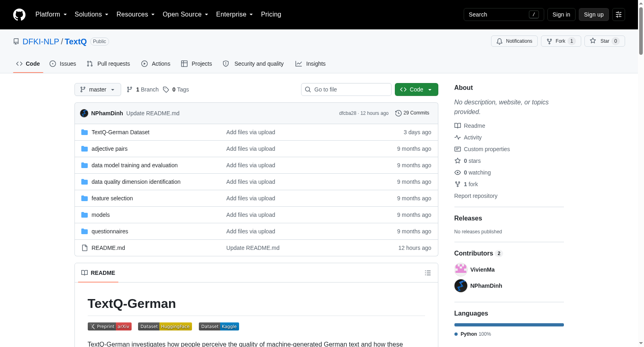Click the fork icon beside 1 fork
This screenshot has width=644, height=347.
pyautogui.click(x=458, y=184)
